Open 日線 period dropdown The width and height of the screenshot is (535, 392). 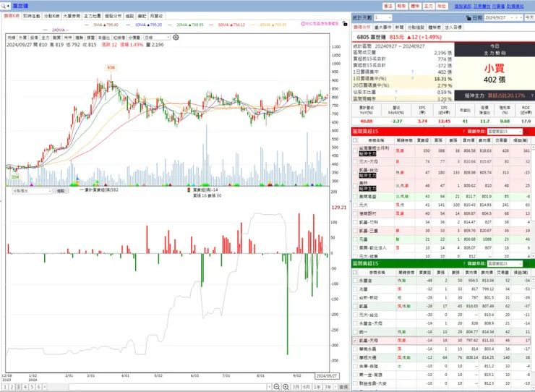tap(157, 38)
